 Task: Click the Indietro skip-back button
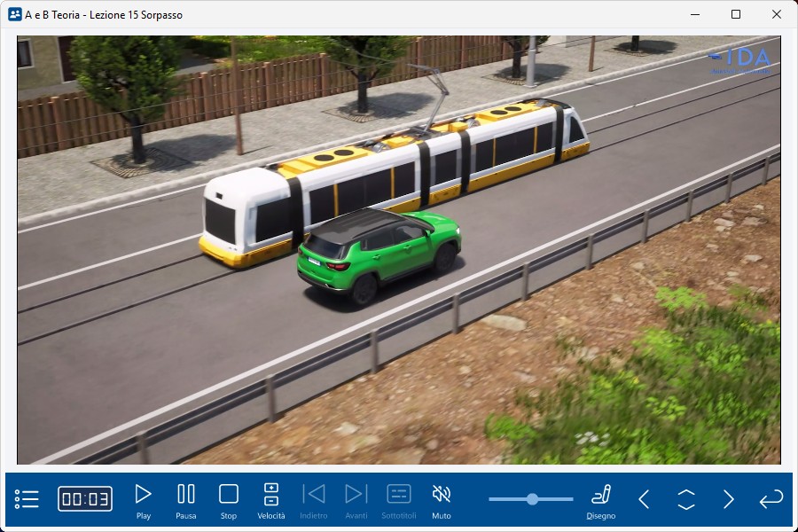click(314, 500)
